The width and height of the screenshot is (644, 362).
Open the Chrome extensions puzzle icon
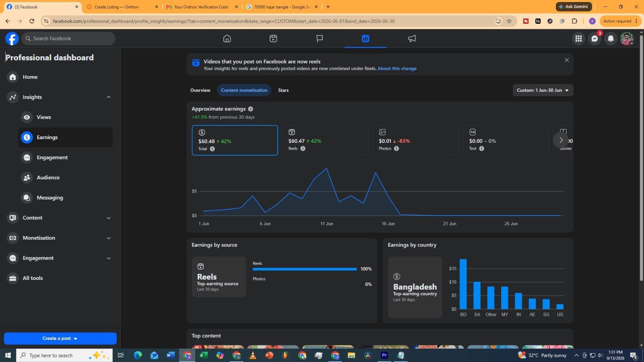(574, 21)
